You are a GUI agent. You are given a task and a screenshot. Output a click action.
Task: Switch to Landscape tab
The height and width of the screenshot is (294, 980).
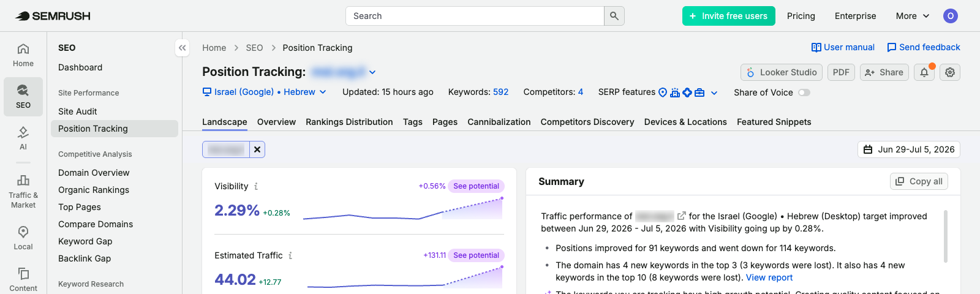point(225,122)
